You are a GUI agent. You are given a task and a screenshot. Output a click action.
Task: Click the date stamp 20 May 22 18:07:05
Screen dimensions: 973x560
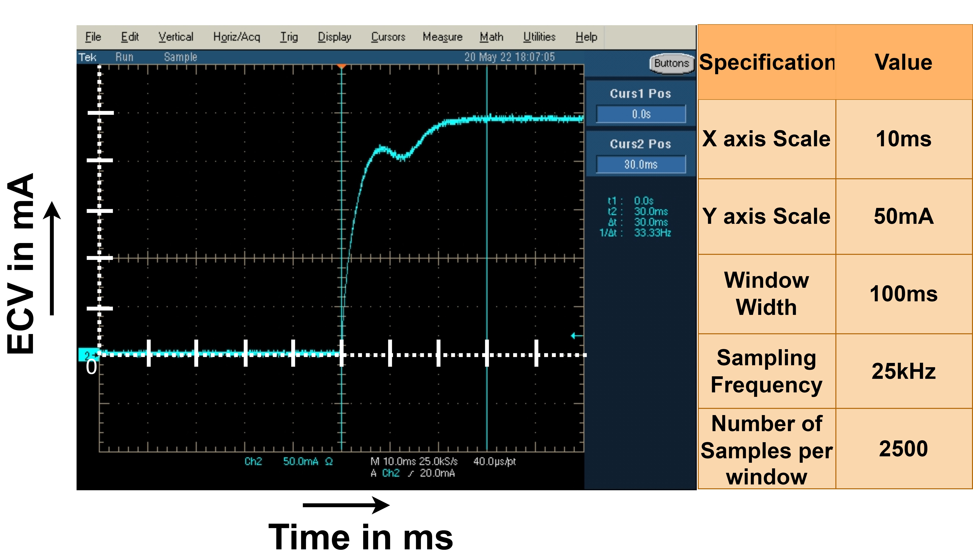509,57
